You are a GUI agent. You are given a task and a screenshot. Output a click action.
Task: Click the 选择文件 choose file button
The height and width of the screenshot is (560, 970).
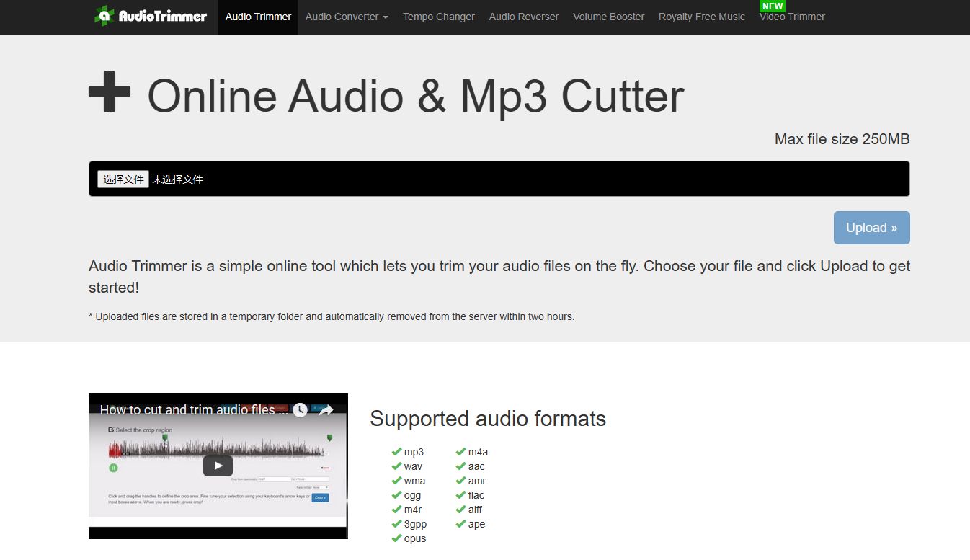tap(123, 179)
